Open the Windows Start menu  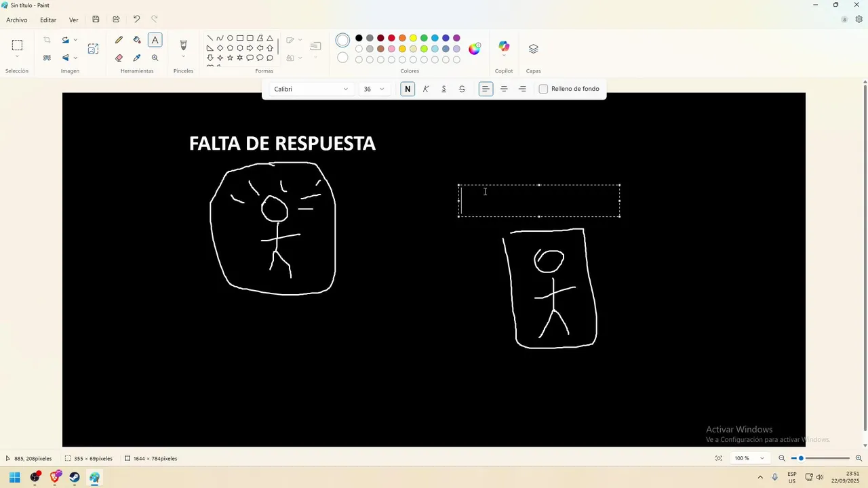pos(14,478)
